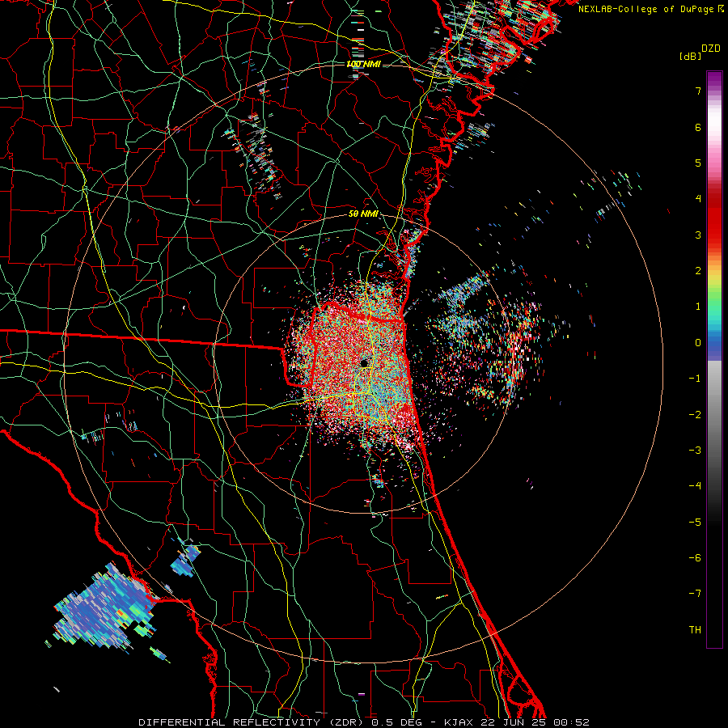Viewport: 728px width, 728px height.
Task: Click the 100 NMI range ring label
Action: tap(363, 64)
